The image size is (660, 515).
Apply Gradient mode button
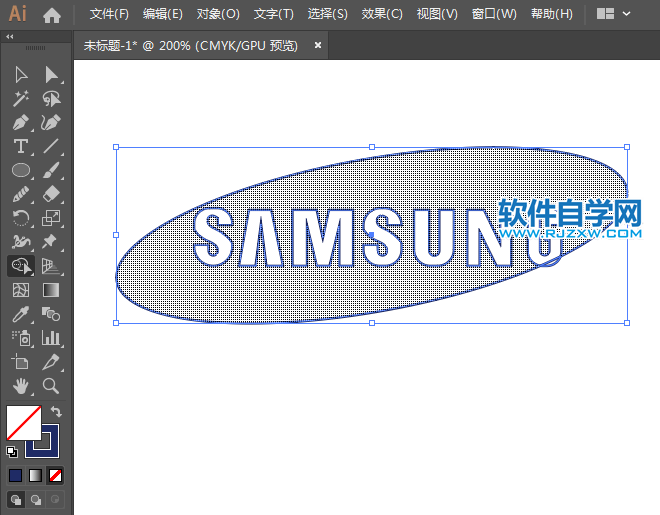pyautogui.click(x=35, y=476)
